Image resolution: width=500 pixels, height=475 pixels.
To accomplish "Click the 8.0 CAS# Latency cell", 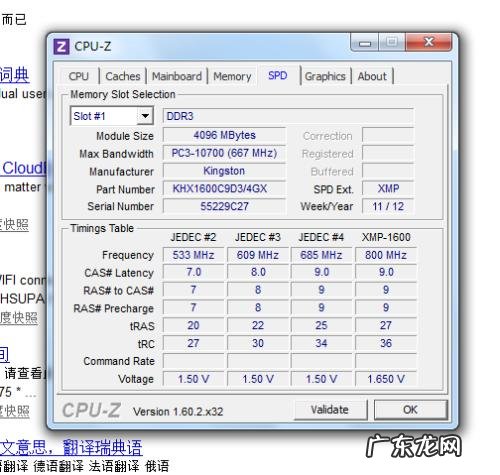I will tap(258, 272).
